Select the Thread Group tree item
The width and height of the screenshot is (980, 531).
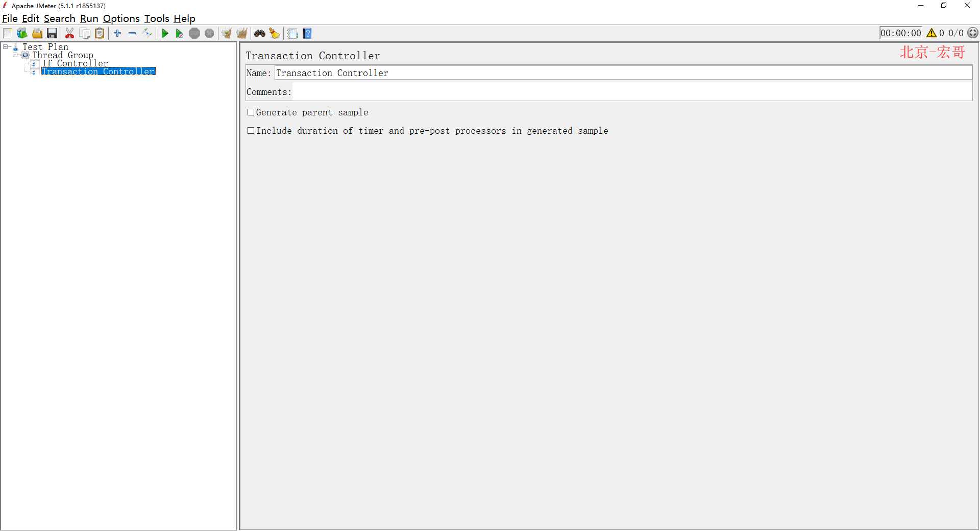63,55
